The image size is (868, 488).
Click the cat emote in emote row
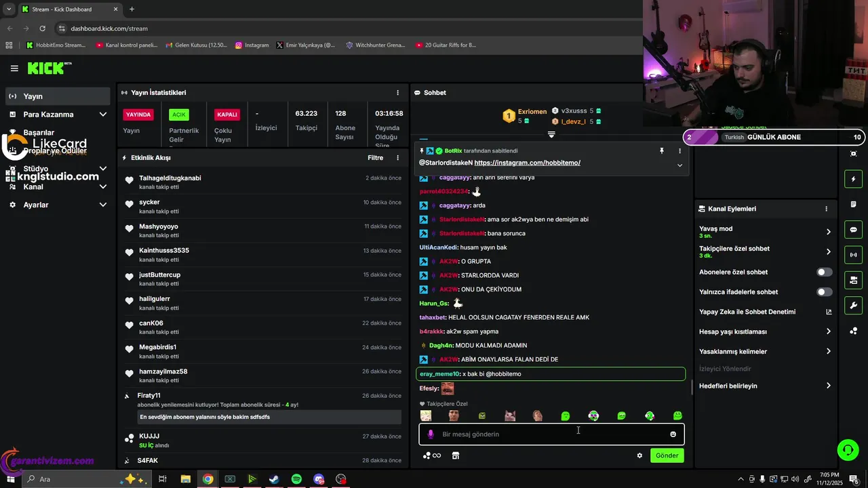[510, 415]
